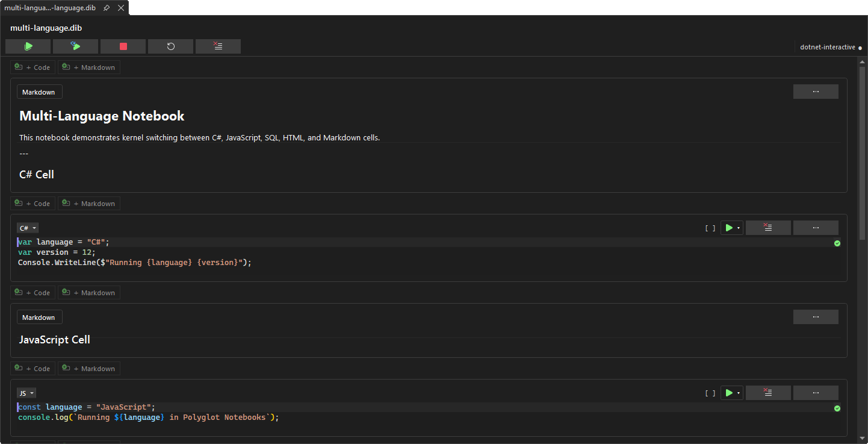Open the JS language picker dropdown
The image size is (868, 444).
click(26, 392)
